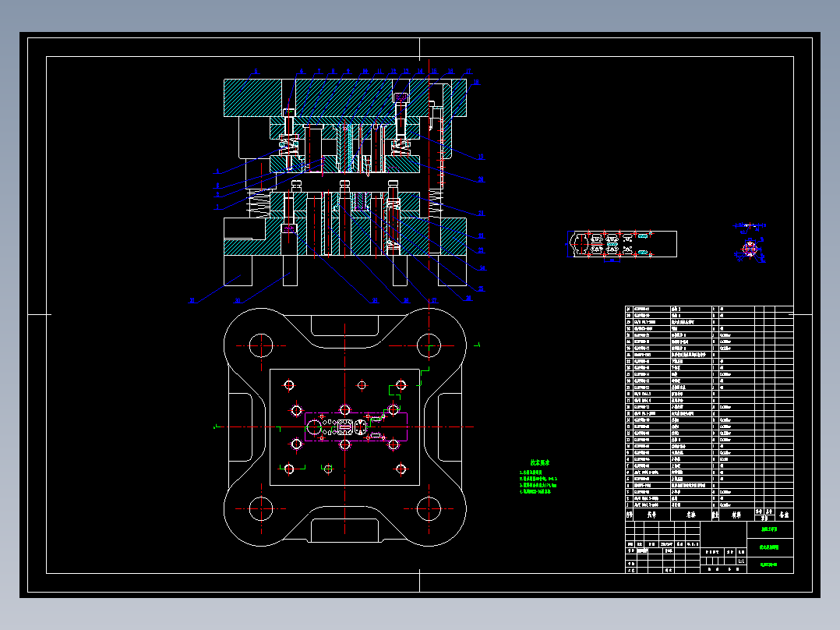Select the bottom-right guide pillar hole circle
The image size is (840, 630).
click(429, 508)
